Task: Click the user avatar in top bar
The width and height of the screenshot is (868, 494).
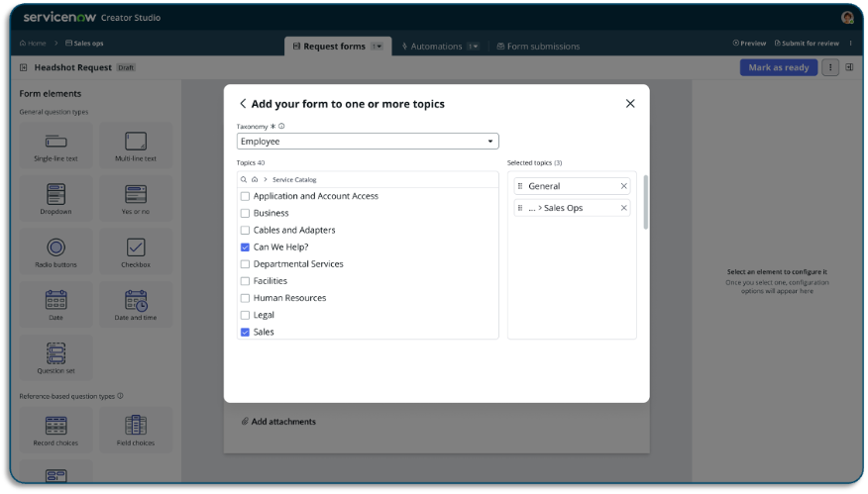Action: (x=847, y=17)
